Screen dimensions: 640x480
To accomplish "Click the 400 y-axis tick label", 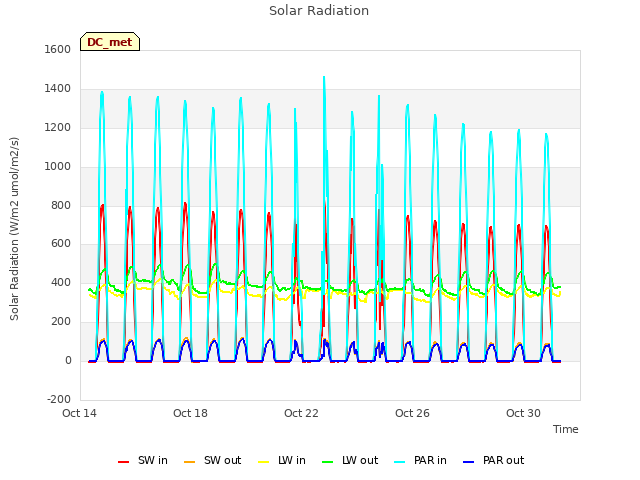I will pyautogui.click(x=61, y=282).
